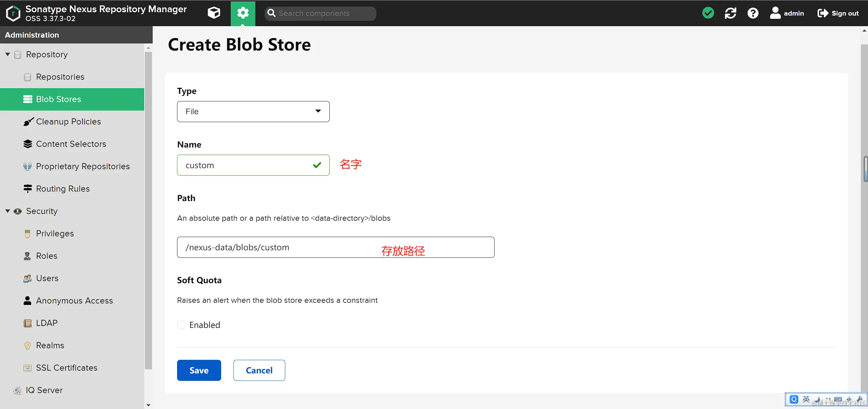868x409 pixels.
Task: Open Content Selectors menu item
Action: click(x=71, y=144)
